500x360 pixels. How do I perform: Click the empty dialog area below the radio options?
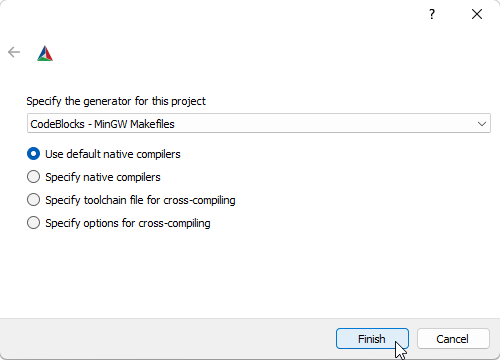click(x=250, y=273)
